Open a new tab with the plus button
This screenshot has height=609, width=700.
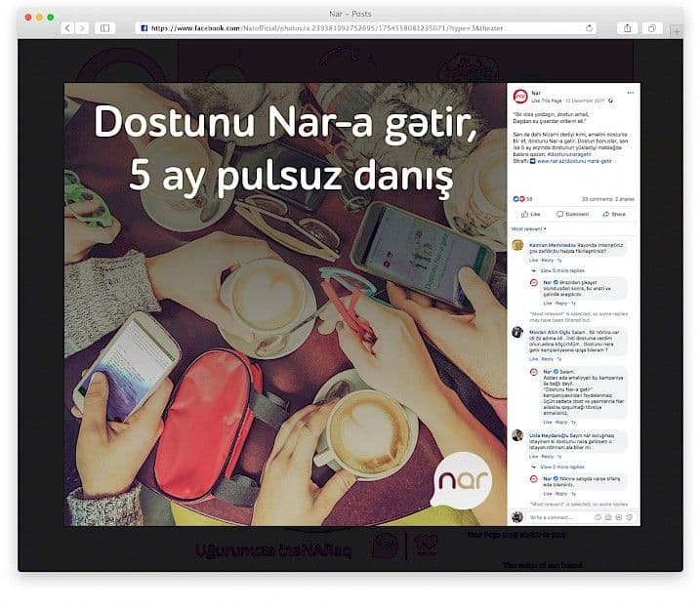coord(677,31)
